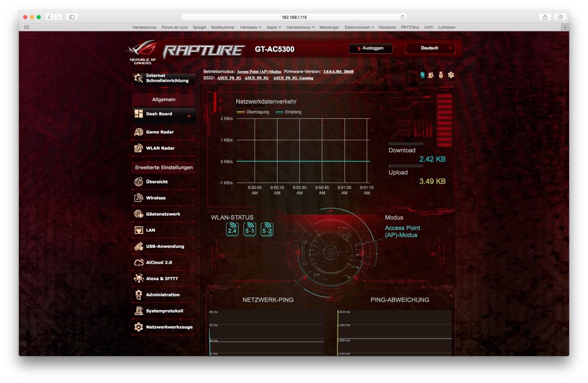Go forward with Safari forward arrow
This screenshot has height=383, width=588.
click(x=58, y=17)
